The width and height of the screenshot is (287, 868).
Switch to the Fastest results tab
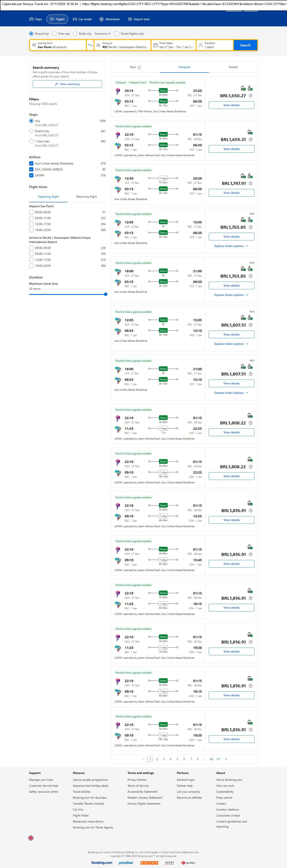tap(233, 67)
